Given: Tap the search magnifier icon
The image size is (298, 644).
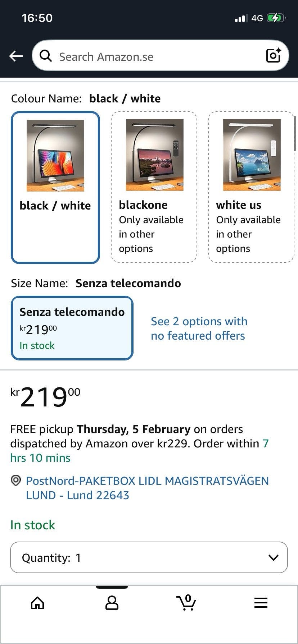Looking at the screenshot, I should (x=45, y=56).
